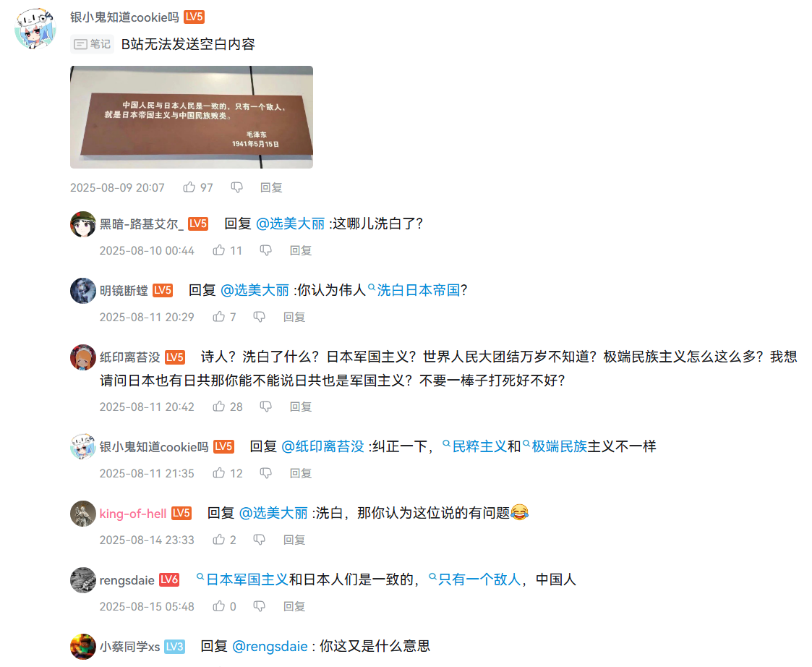Like the main comment with 97 likes
The height and width of the screenshot is (667, 812).
189,187
